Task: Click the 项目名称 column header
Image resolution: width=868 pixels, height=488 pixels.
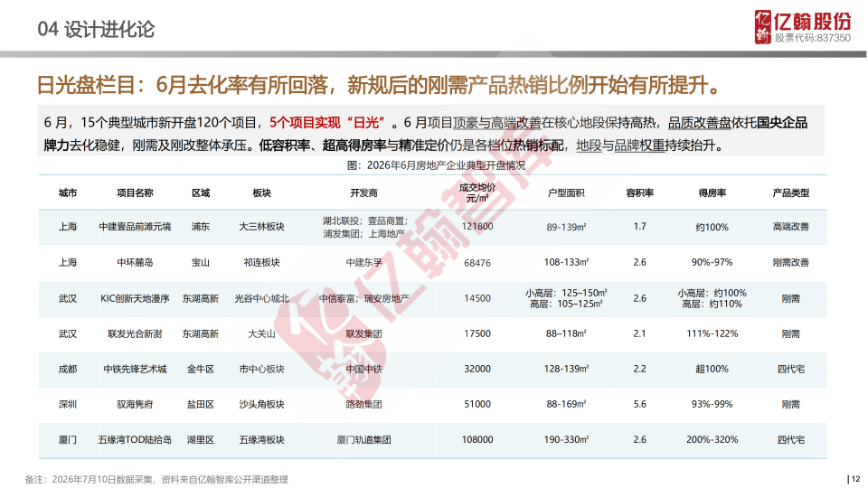Action: point(135,192)
